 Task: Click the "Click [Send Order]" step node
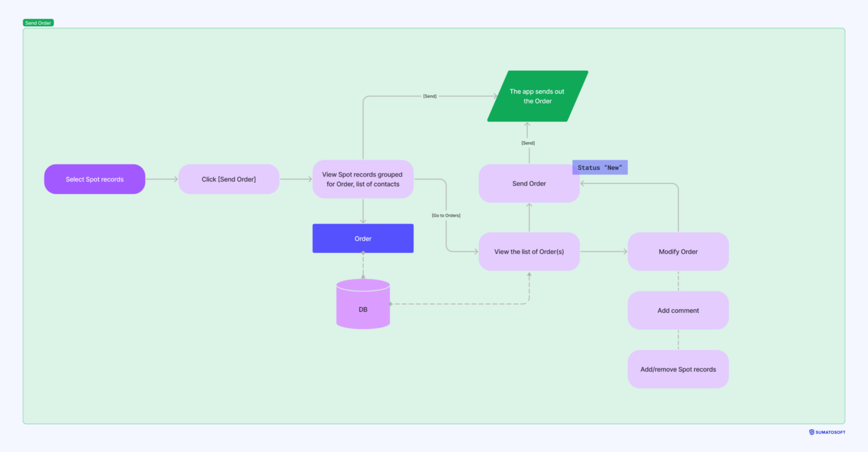[229, 179]
